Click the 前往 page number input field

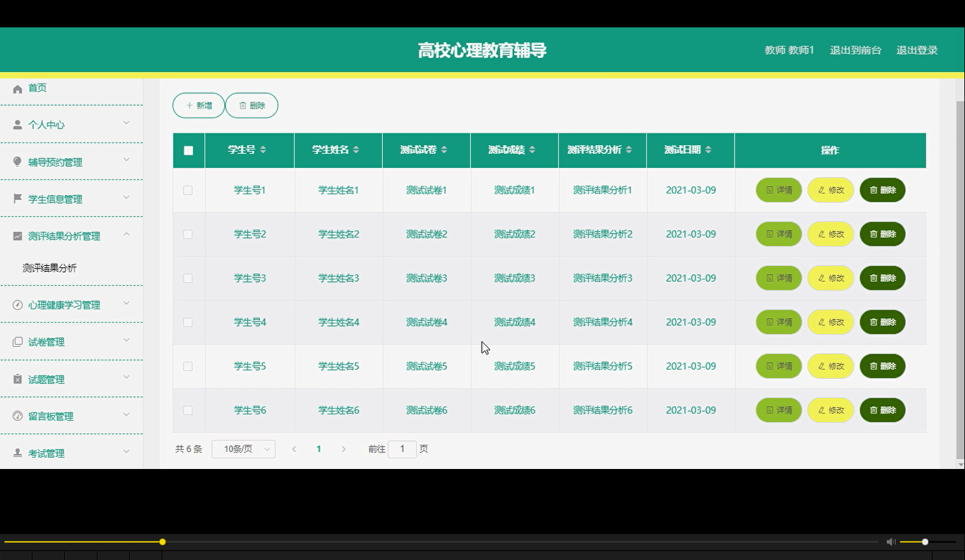click(402, 449)
